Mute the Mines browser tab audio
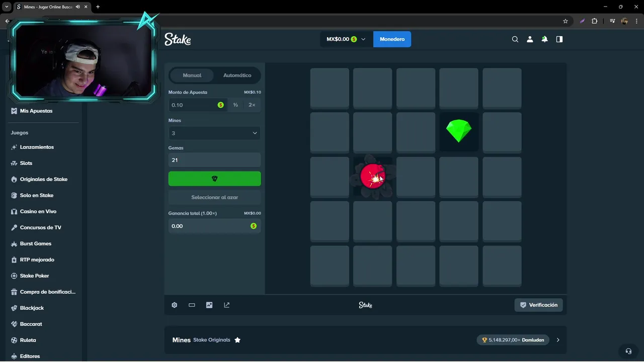This screenshot has width=644, height=362. [x=77, y=7]
